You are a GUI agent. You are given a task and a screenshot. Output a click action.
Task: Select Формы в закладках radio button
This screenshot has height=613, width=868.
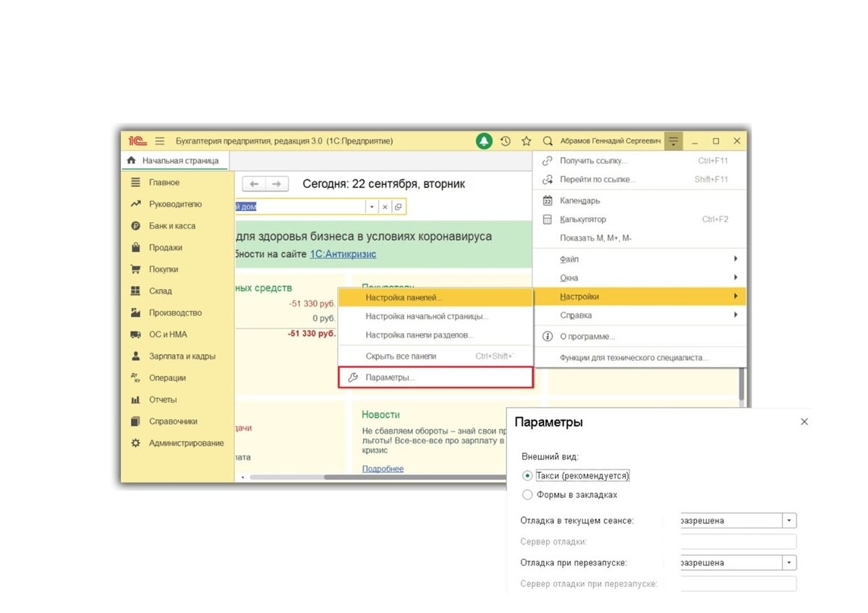tap(527, 495)
